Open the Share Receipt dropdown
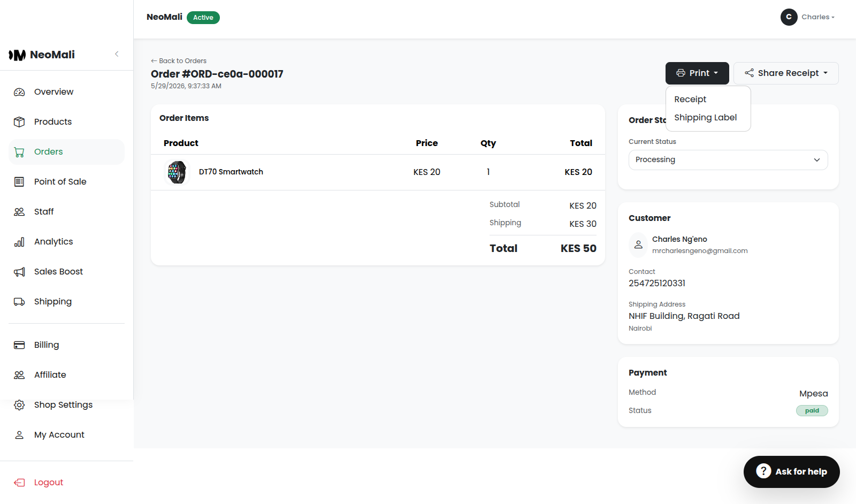Viewport: 856px width, 504px height. pos(786,73)
